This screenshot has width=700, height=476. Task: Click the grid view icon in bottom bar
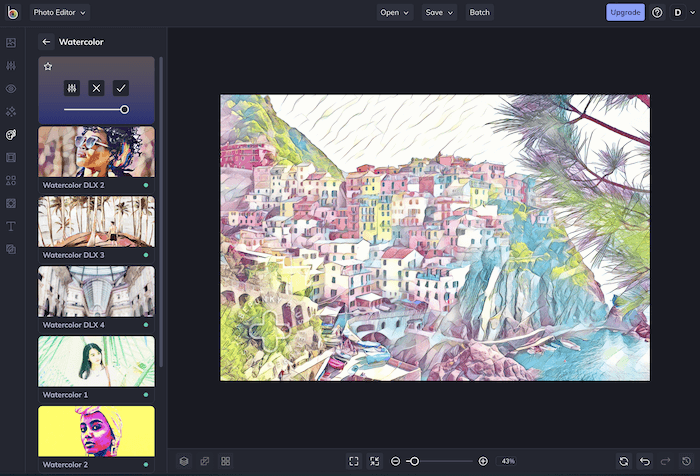pos(226,461)
